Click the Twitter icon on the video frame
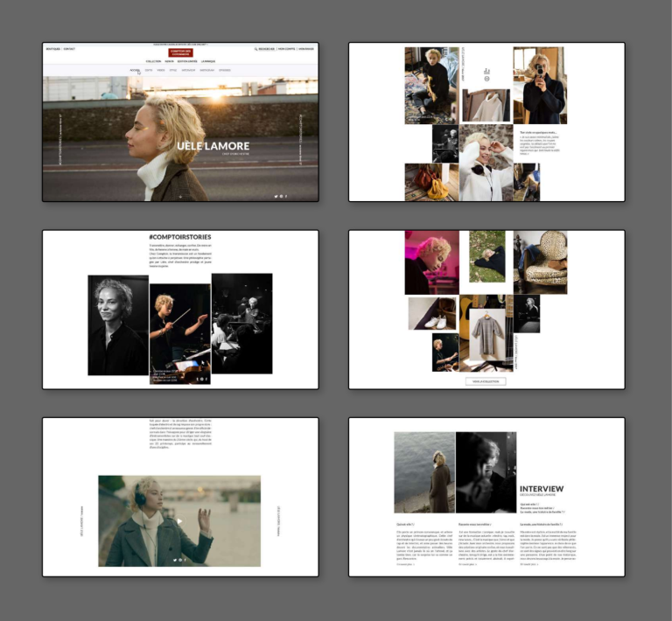Viewport: 672px width, 621px height. [x=175, y=559]
